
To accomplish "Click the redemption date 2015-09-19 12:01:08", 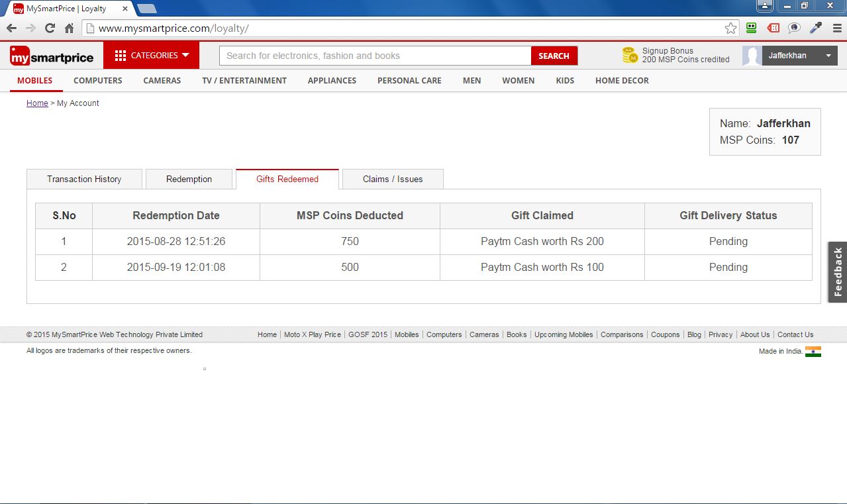I will tap(176, 267).
